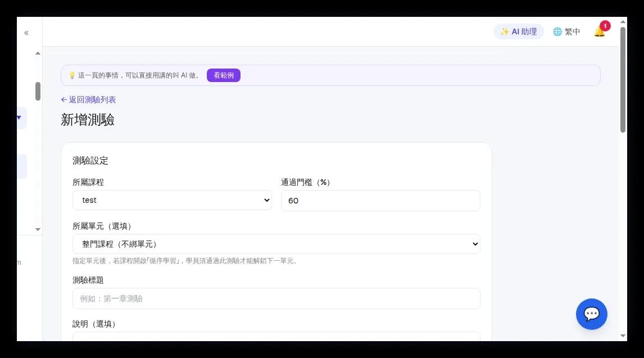The width and height of the screenshot is (644, 358).
Task: Click the page scrollbar down arrow
Action: point(623,336)
